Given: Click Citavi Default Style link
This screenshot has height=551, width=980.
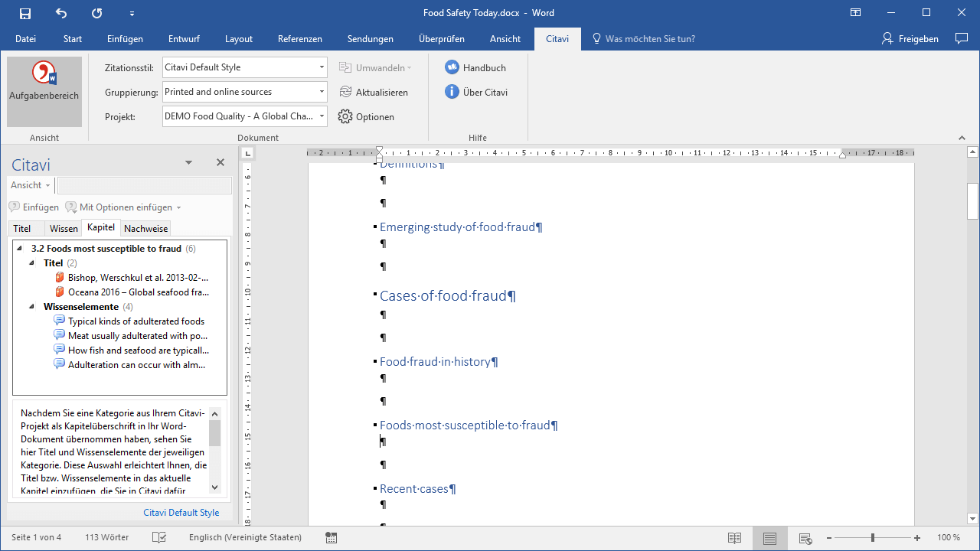Looking at the screenshot, I should [181, 513].
